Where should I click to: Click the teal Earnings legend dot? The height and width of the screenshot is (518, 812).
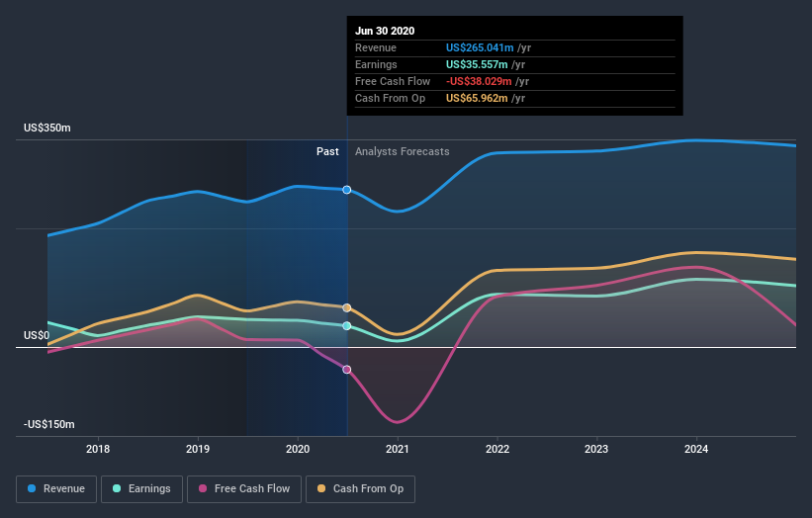point(117,488)
